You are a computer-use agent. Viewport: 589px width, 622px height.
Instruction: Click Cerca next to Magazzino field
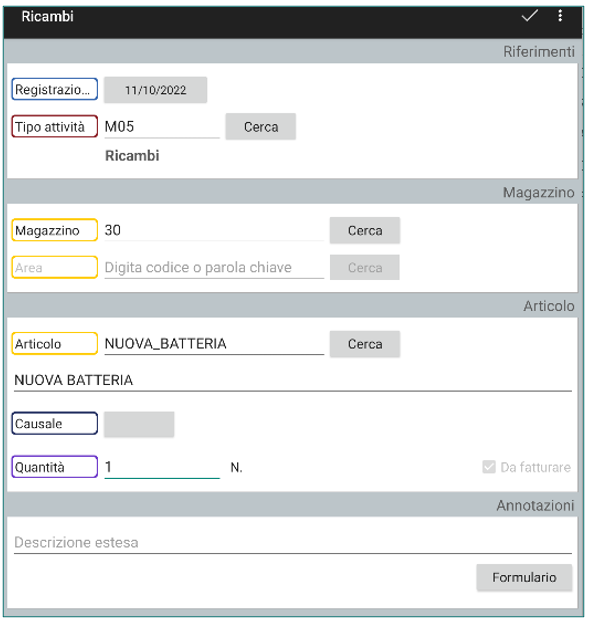click(x=365, y=230)
